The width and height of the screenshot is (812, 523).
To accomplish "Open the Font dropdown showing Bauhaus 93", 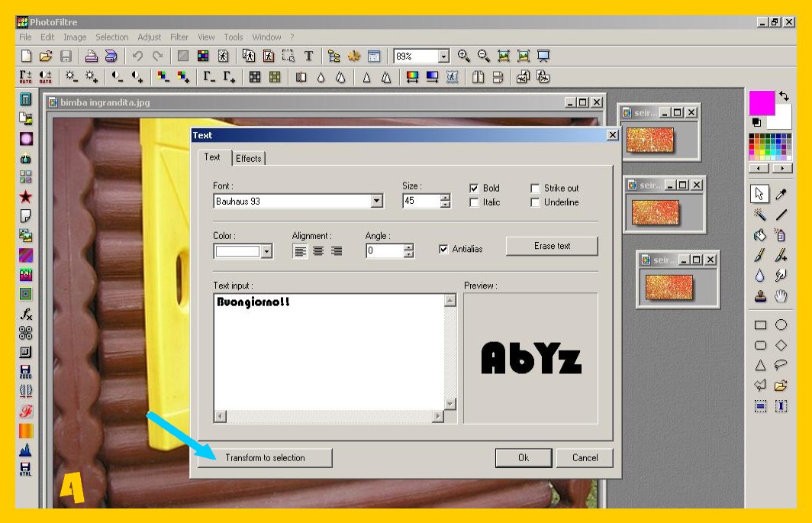I will pyautogui.click(x=376, y=202).
